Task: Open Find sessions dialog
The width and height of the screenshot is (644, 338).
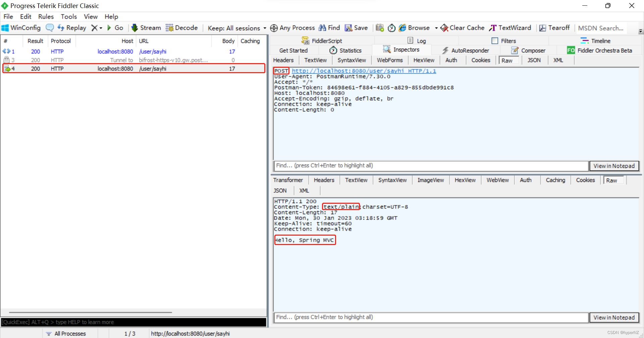Action: 329,28
